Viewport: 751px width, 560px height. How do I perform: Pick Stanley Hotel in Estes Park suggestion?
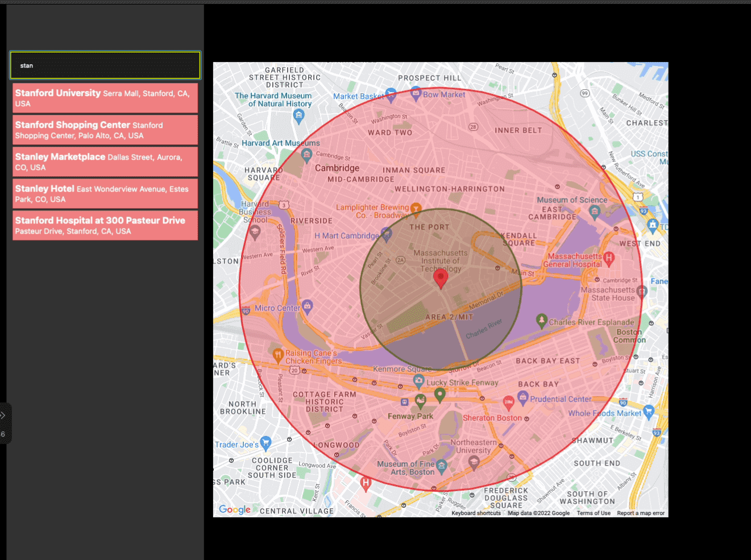pyautogui.click(x=105, y=193)
